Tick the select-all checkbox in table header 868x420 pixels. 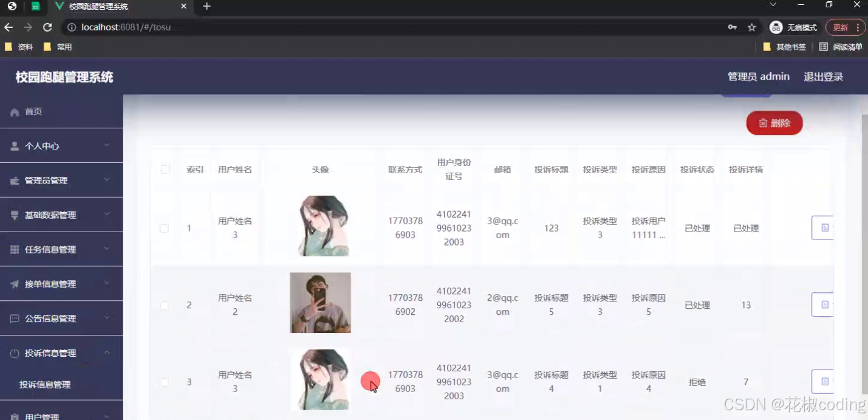click(x=165, y=170)
